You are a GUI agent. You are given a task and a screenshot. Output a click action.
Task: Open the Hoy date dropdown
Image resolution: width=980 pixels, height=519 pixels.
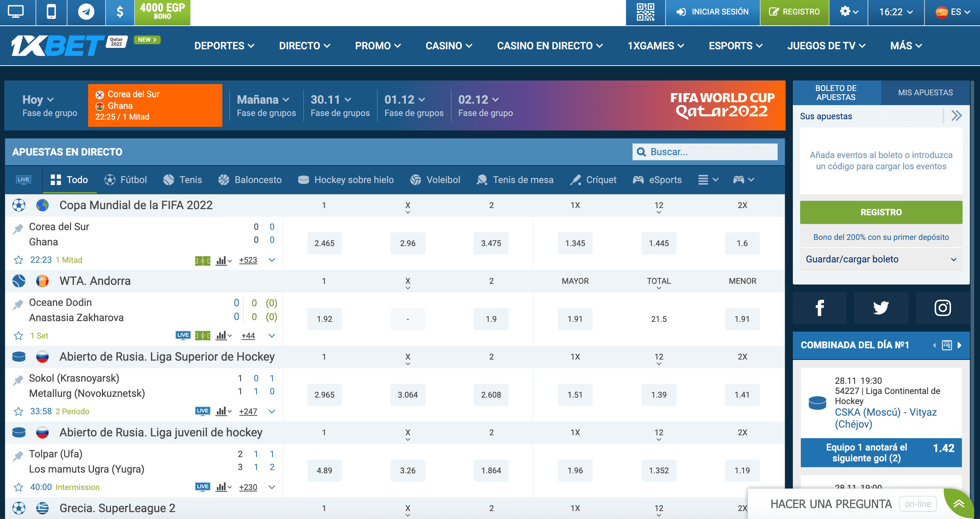point(38,100)
